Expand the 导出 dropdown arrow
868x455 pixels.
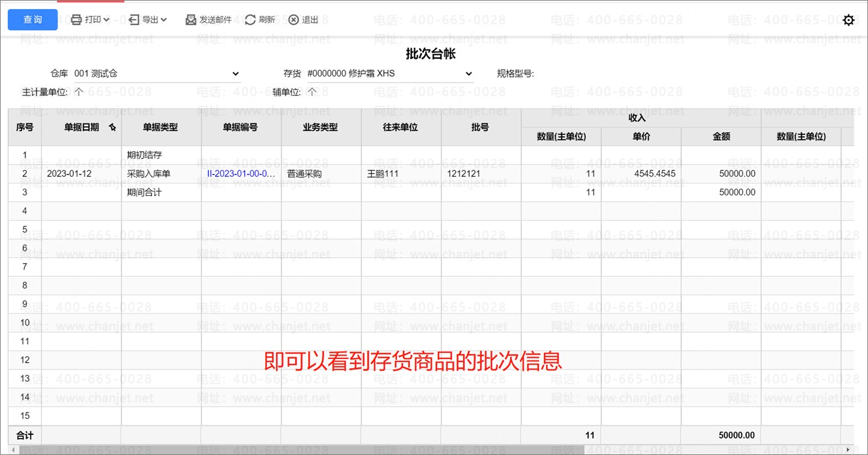click(164, 20)
